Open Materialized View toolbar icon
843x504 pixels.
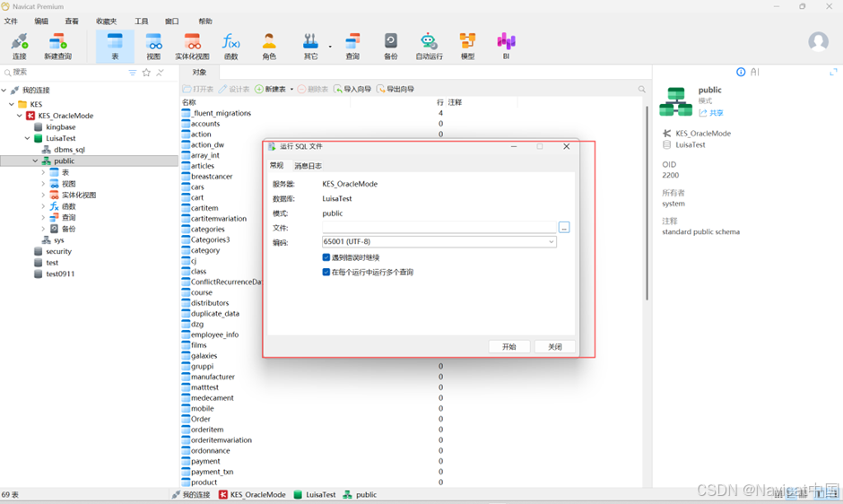(192, 47)
